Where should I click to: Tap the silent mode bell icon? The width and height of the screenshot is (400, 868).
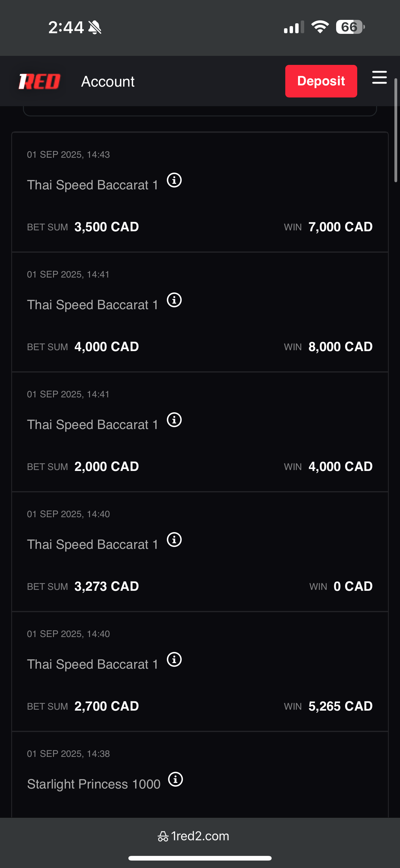click(x=95, y=27)
